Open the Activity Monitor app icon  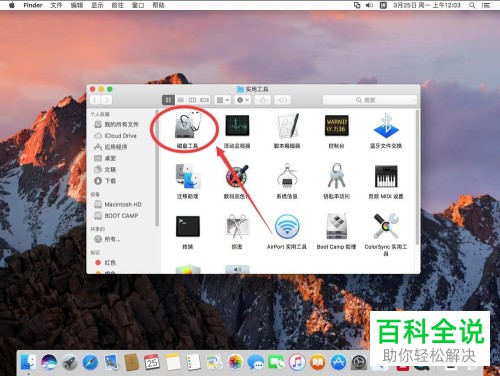(x=237, y=126)
